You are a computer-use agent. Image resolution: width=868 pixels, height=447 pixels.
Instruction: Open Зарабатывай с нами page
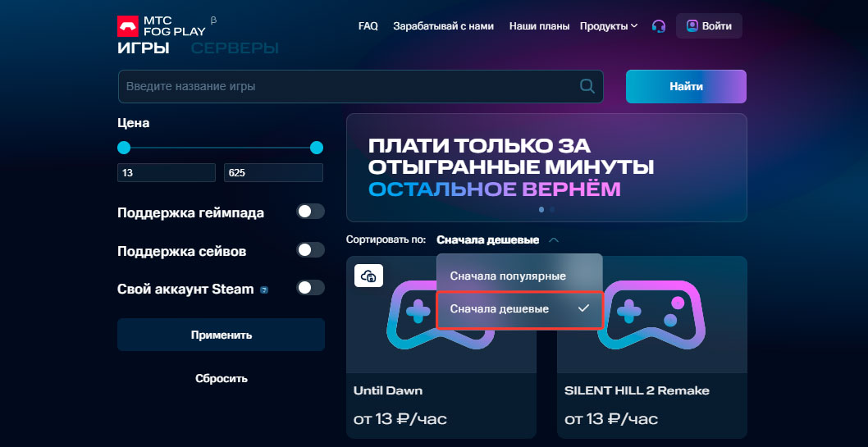coord(443,26)
